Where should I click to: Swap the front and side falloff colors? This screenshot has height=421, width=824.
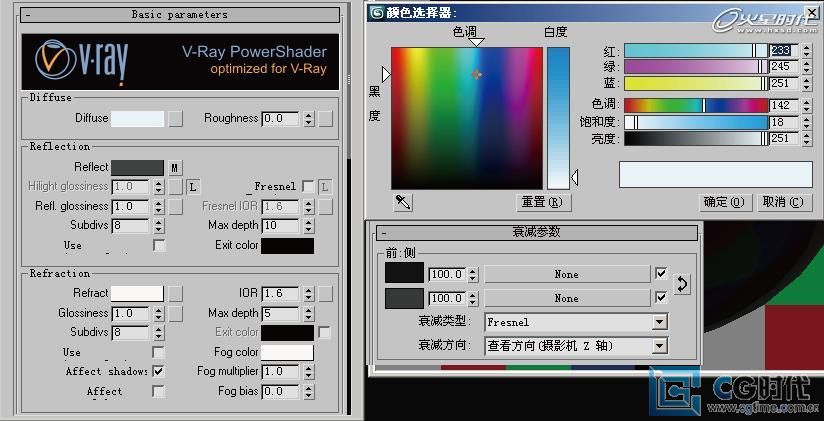tap(682, 284)
